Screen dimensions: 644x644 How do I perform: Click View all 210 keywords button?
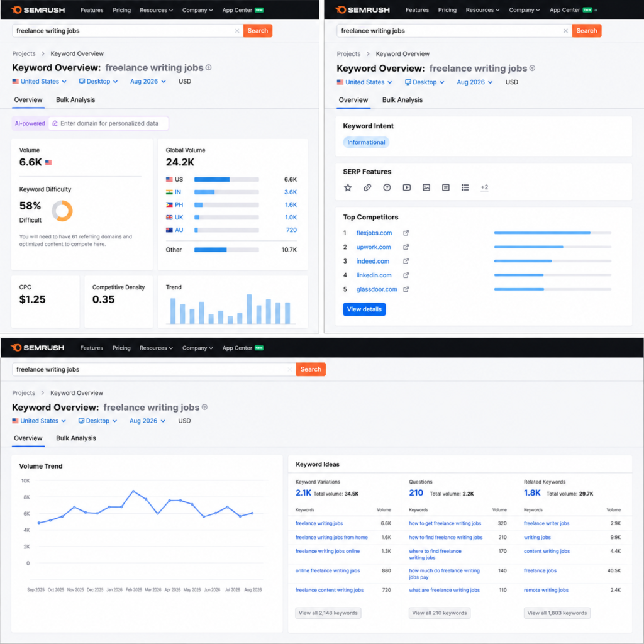pyautogui.click(x=440, y=613)
